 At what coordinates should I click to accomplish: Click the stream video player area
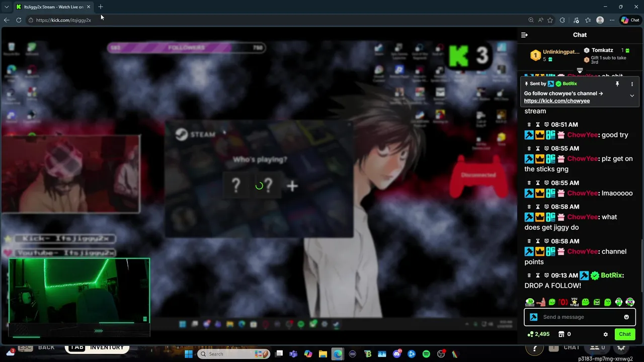[259, 186]
